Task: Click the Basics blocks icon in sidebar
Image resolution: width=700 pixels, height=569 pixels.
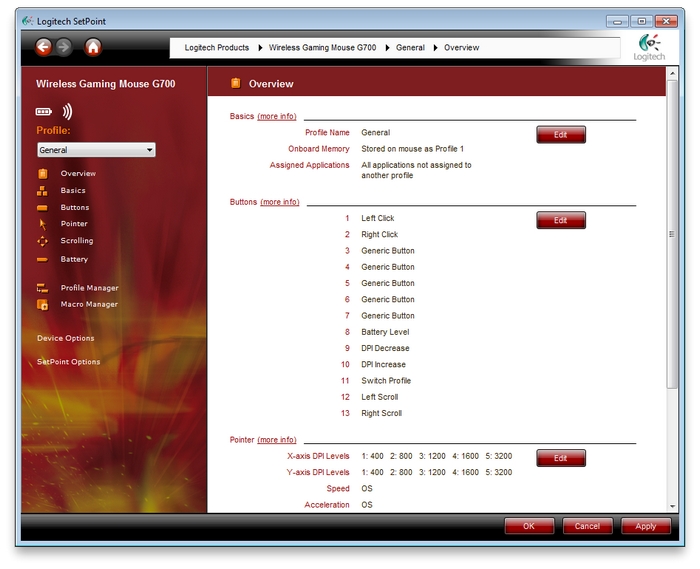Action: click(x=42, y=191)
